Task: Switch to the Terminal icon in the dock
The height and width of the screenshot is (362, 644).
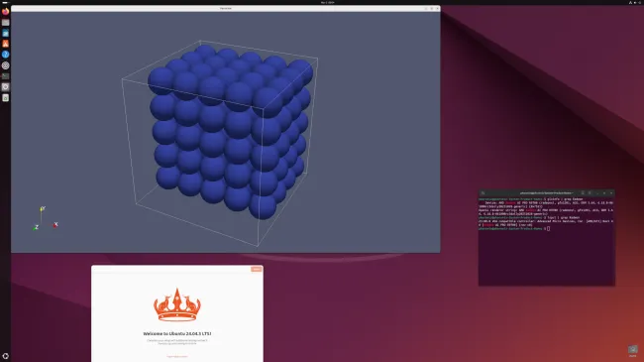Action: (5, 76)
